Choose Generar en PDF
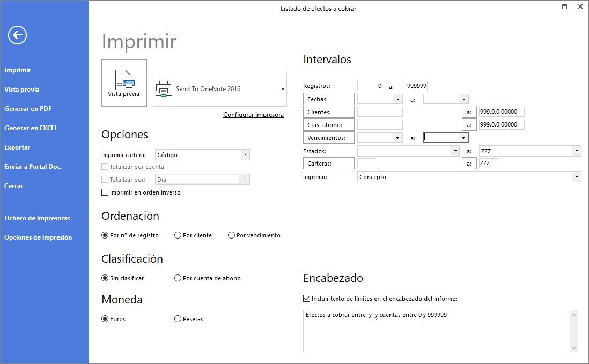The width and height of the screenshot is (589, 364). click(x=28, y=109)
